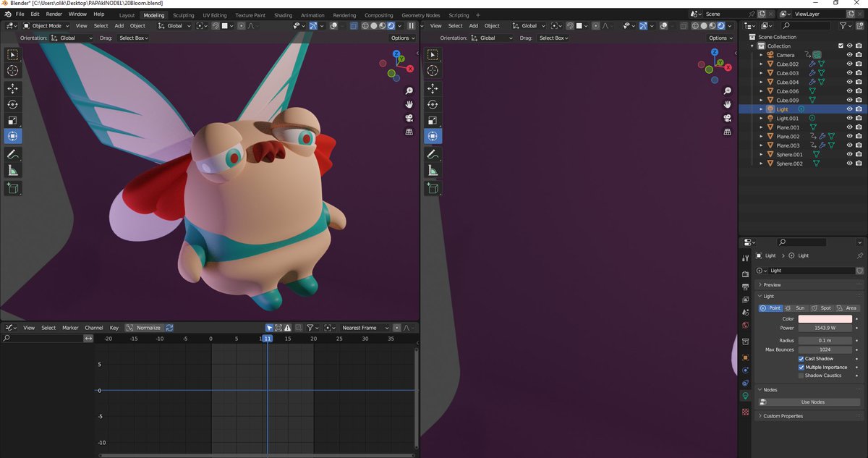Screen dimensions: 868x458
Task: Click the pan hand icon in left viewport
Action: click(409, 104)
